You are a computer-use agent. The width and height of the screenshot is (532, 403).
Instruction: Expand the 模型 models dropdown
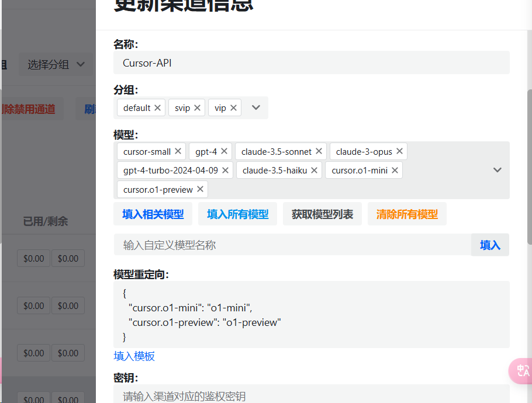click(x=497, y=170)
